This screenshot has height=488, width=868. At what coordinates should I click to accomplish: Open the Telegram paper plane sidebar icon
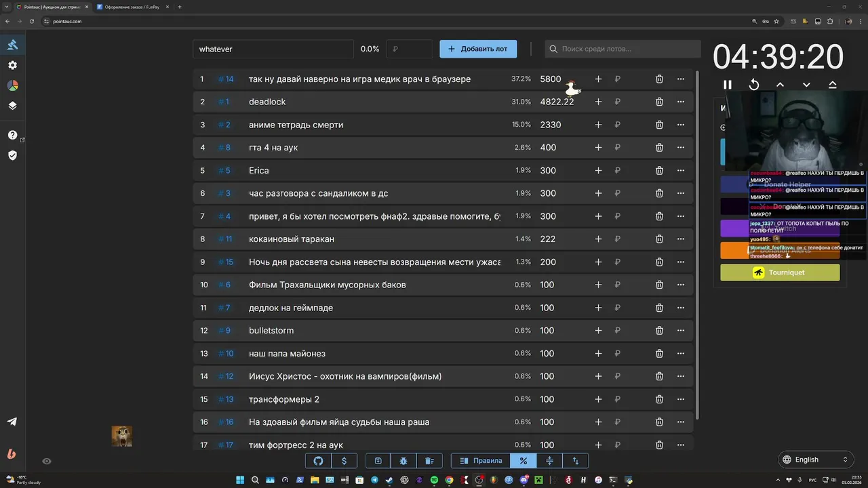coord(12,422)
